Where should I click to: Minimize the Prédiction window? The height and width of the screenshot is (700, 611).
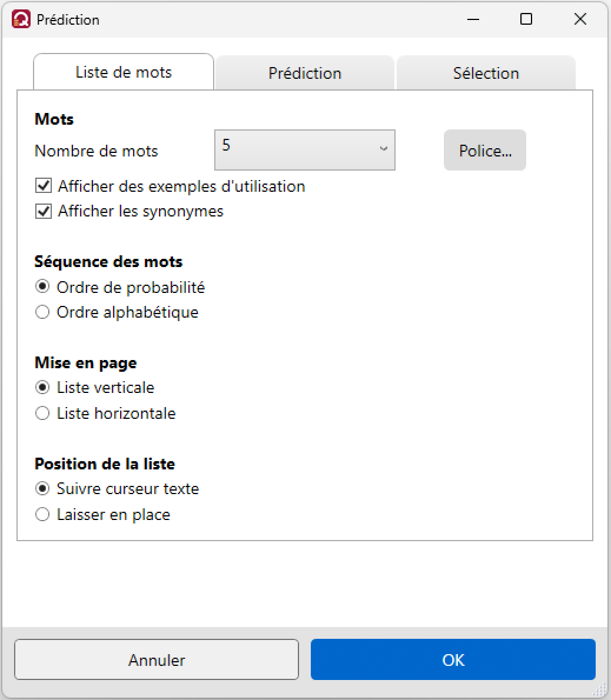pos(473,19)
